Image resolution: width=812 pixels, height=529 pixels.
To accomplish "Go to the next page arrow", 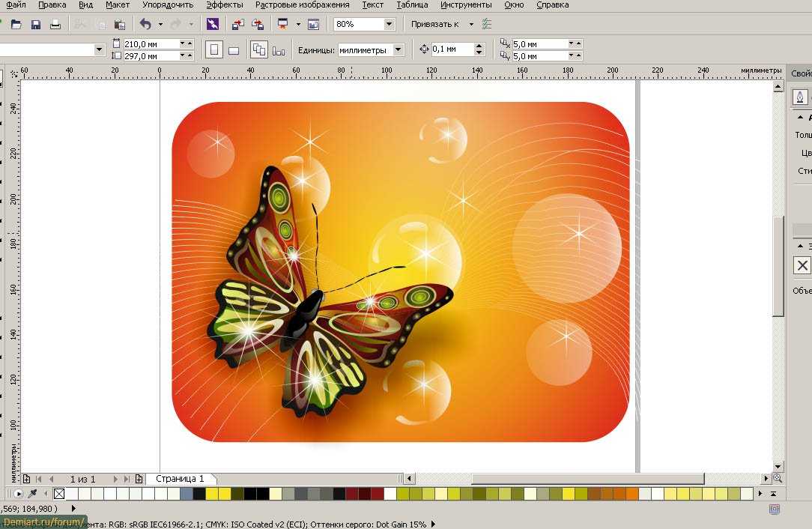I will click(x=115, y=479).
